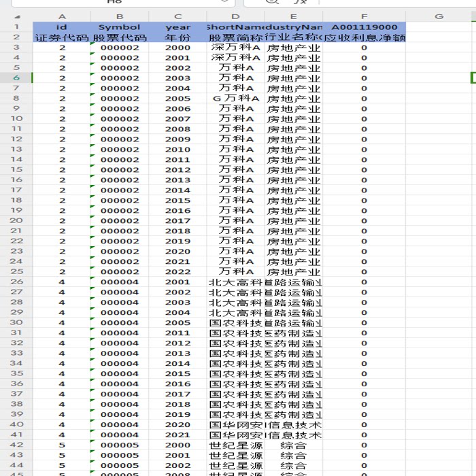Click empty cell G6
476x476 pixels.
tap(439, 78)
